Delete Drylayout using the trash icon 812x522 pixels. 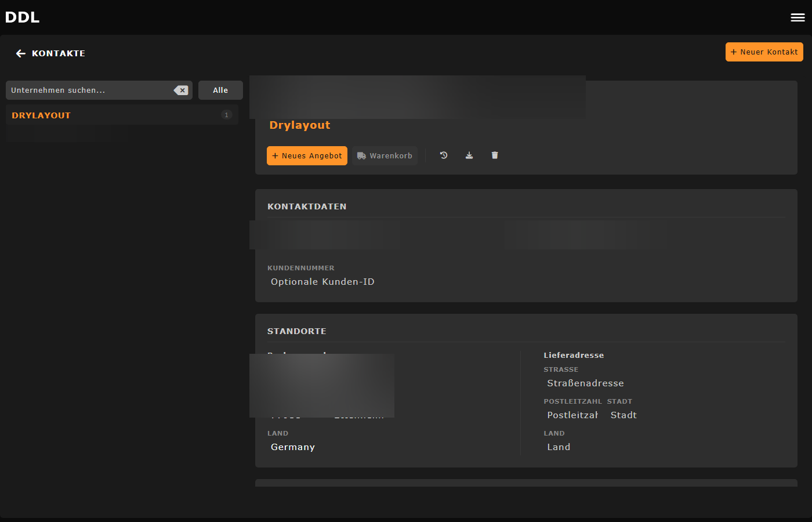coord(495,155)
